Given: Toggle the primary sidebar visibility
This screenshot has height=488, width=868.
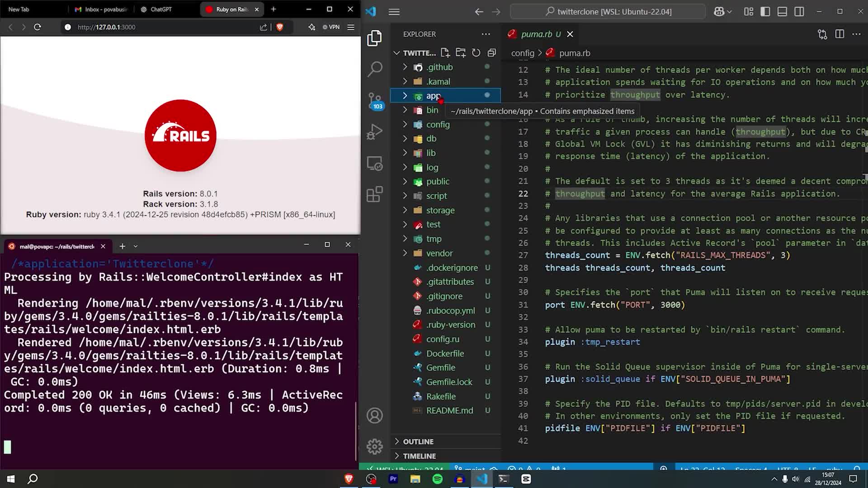Looking at the screenshot, I should (765, 12).
